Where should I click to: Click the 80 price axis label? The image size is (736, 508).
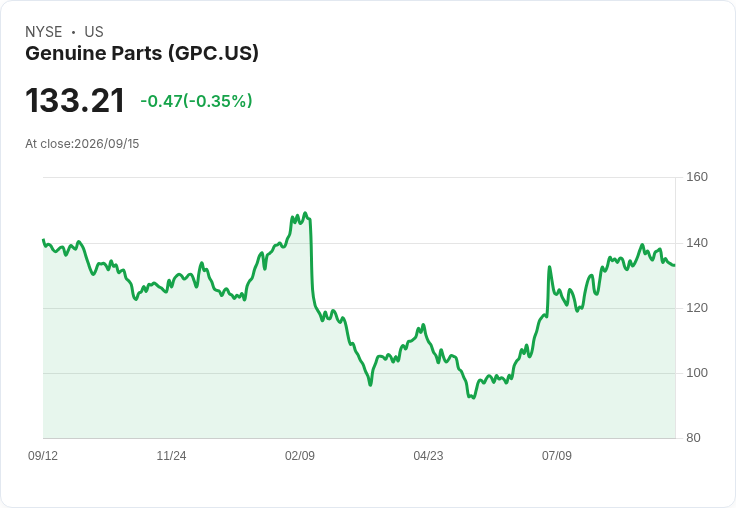(693, 438)
